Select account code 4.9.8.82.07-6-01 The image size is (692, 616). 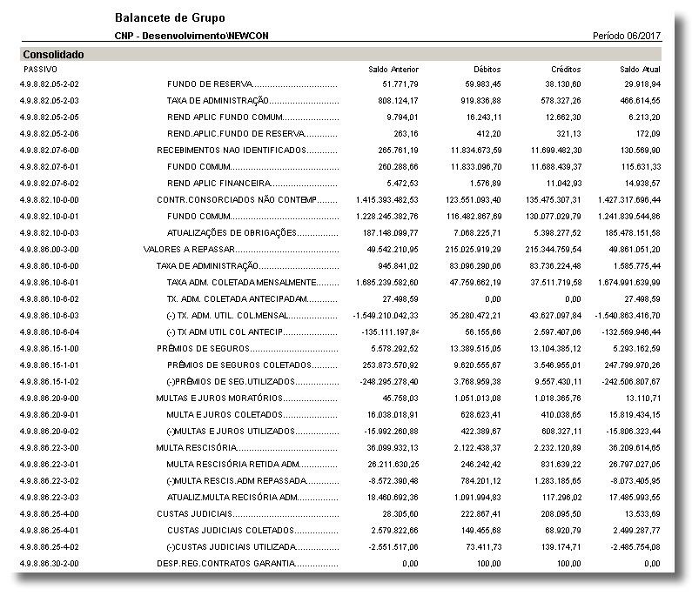(x=49, y=167)
